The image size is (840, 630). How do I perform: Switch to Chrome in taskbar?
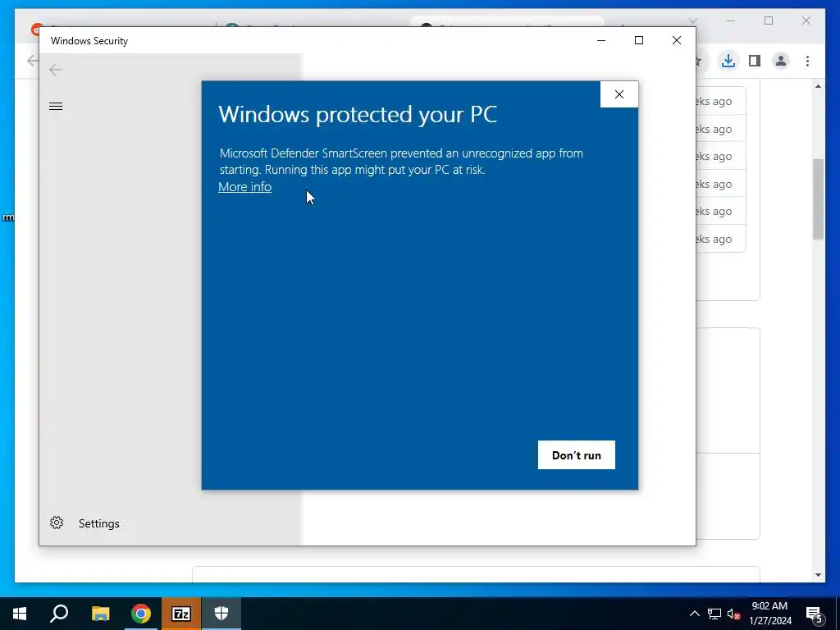pyautogui.click(x=141, y=614)
